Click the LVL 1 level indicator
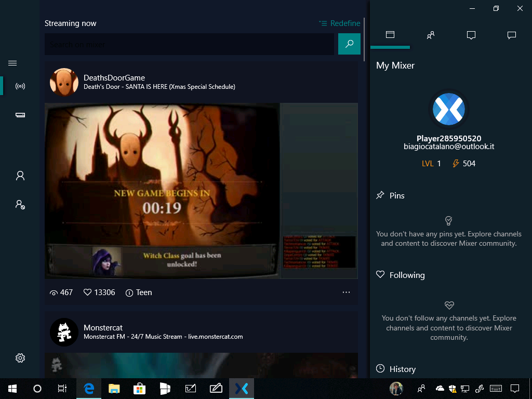Screen dimensions: 532x399 pos(431,164)
